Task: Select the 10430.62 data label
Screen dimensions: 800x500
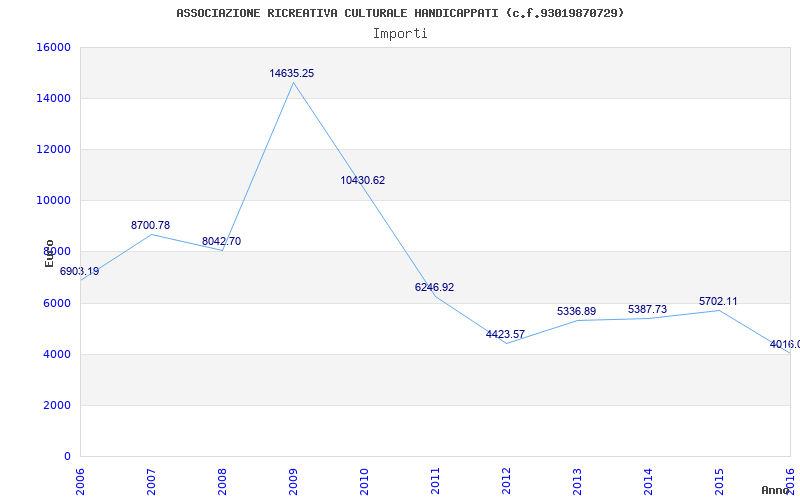Action: click(363, 180)
